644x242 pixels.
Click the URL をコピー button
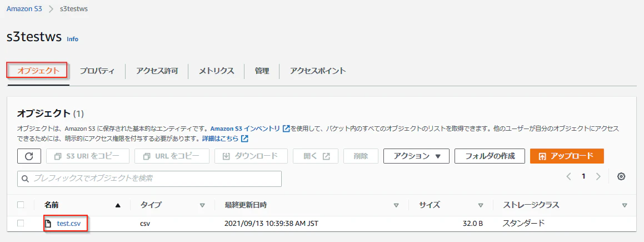point(172,156)
